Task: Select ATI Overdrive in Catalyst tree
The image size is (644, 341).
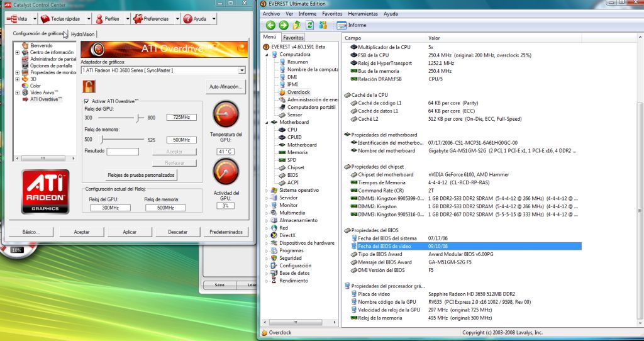Action: [45, 99]
